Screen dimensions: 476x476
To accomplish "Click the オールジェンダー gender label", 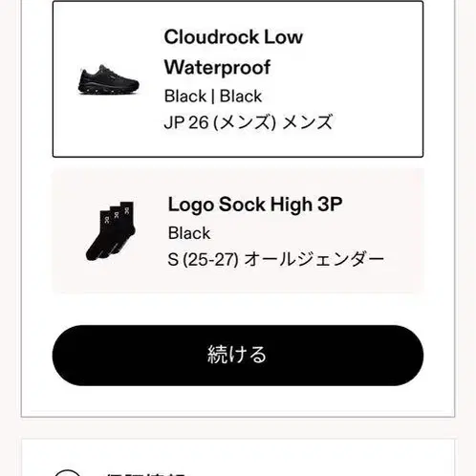I will [x=314, y=259].
